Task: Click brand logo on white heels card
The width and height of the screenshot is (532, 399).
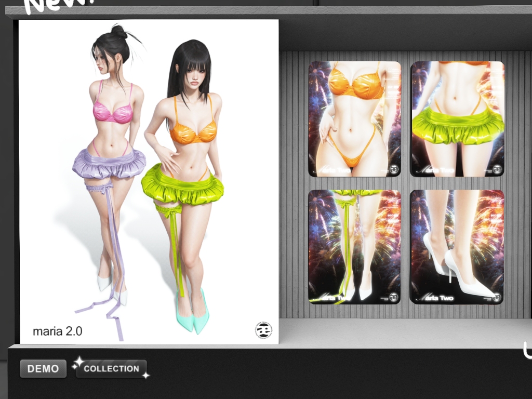Action: (496, 297)
